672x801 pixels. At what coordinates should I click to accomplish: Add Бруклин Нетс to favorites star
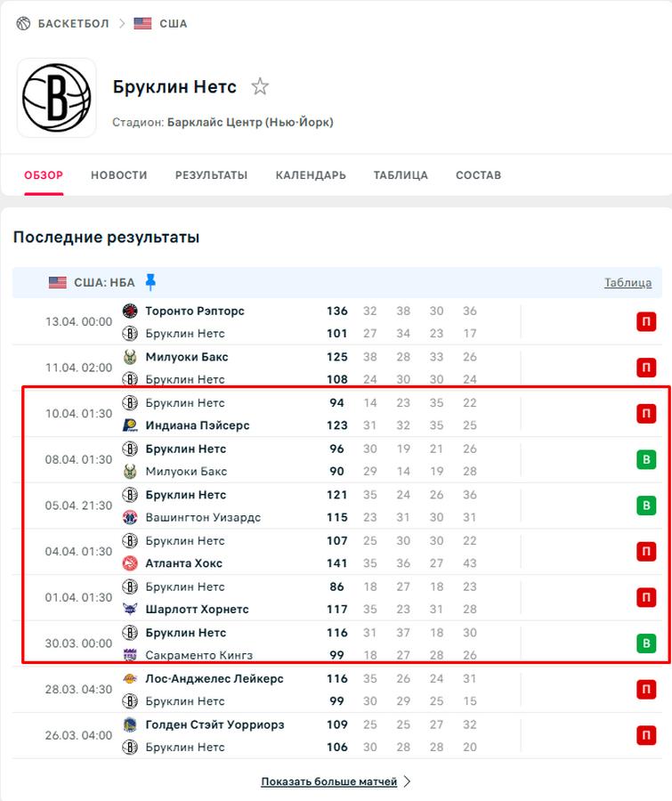pyautogui.click(x=260, y=86)
